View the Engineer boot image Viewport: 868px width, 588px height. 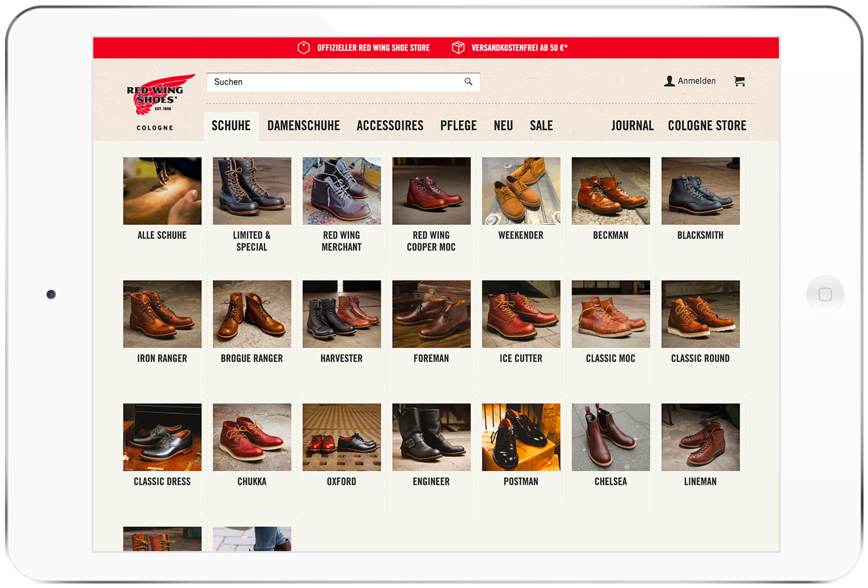coord(431,437)
